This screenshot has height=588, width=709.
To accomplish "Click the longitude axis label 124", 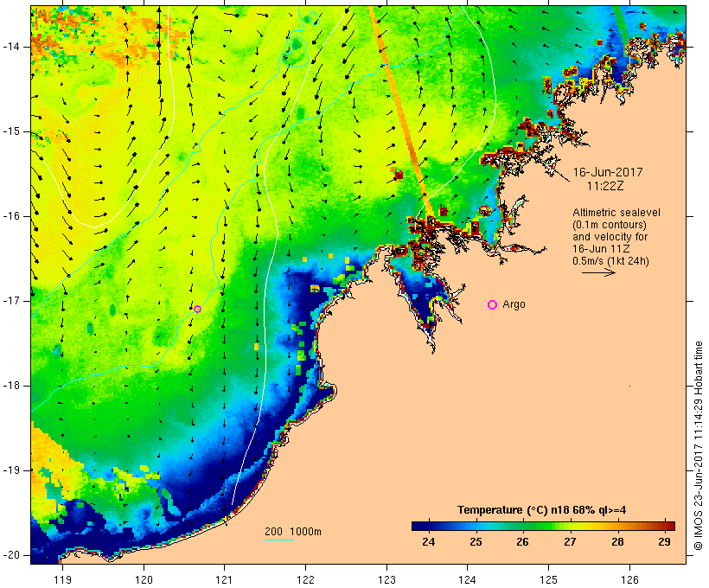I will pos(467,579).
